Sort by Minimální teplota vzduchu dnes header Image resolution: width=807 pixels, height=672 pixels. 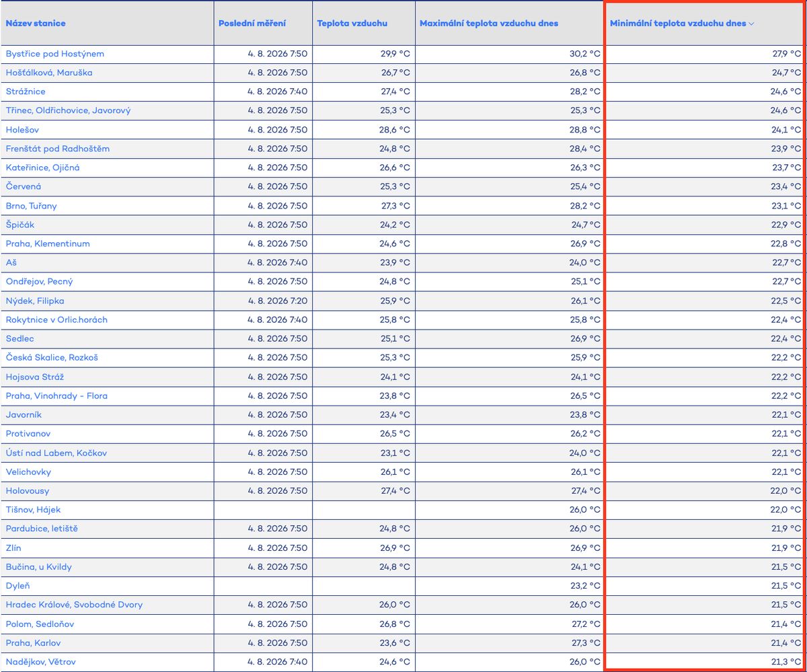click(x=678, y=24)
